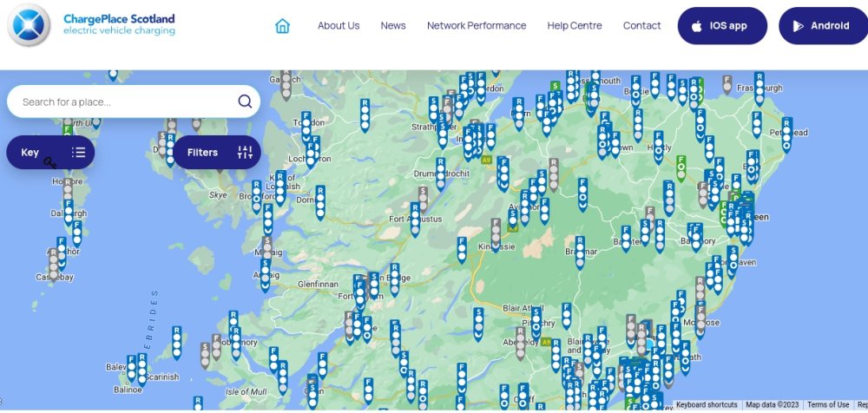868x413 pixels.
Task: Select the charger marker at Pitlochry
Action: [x=536, y=322]
